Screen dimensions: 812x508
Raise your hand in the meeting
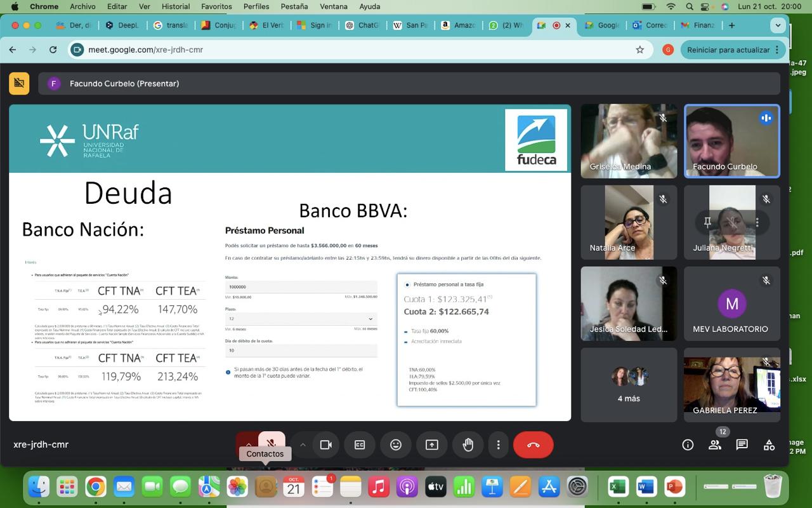[x=468, y=444]
